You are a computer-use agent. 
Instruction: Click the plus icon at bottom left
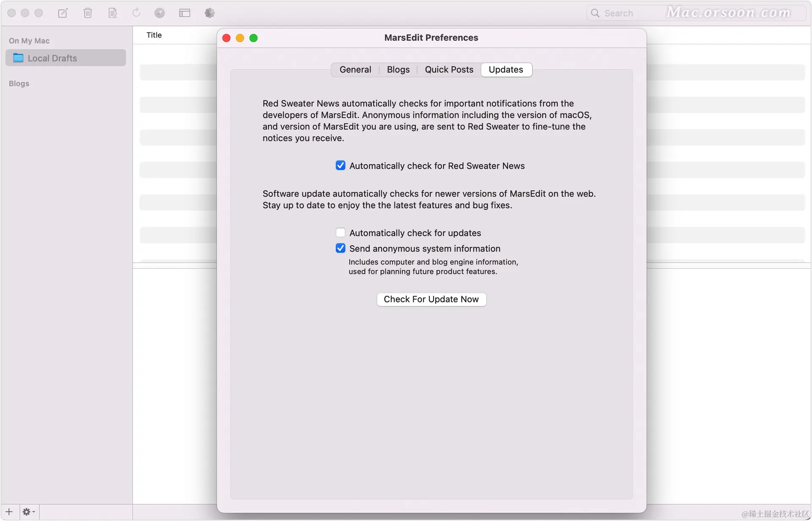(x=9, y=512)
